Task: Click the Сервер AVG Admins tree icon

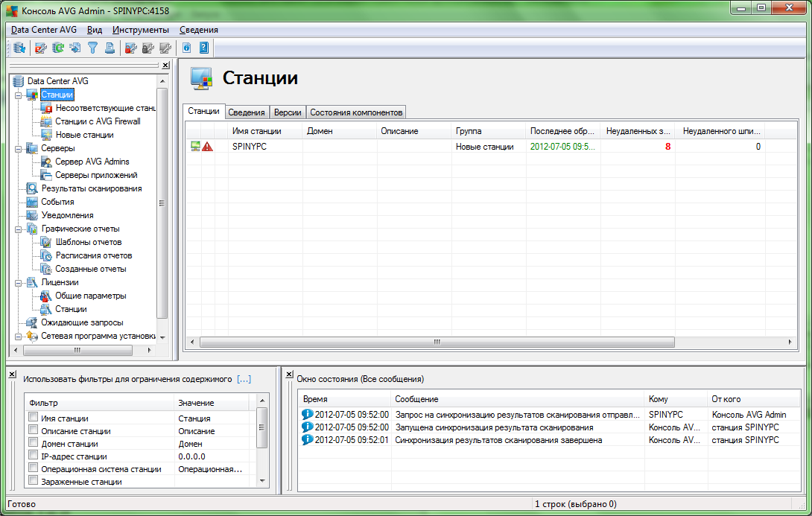Action: (47, 162)
